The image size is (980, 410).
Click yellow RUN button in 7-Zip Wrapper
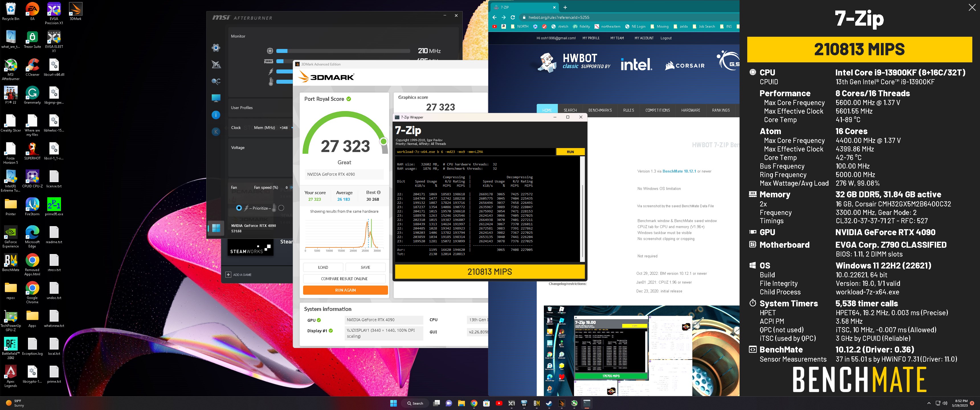tap(570, 152)
